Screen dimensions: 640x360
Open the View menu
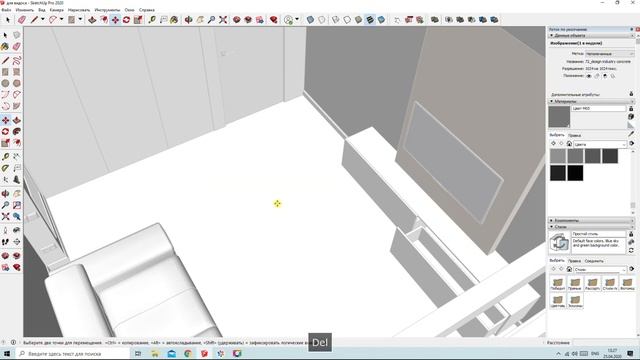point(42,10)
